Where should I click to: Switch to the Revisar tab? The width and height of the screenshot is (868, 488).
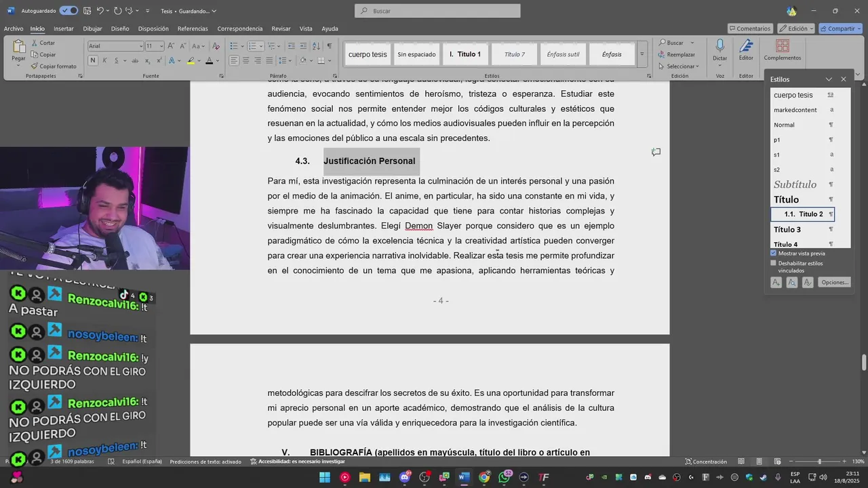tap(281, 28)
